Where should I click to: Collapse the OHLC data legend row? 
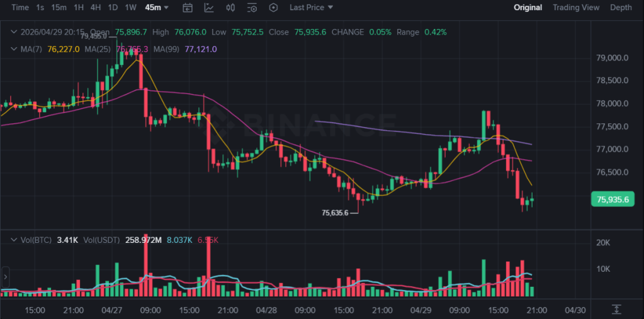point(14,32)
